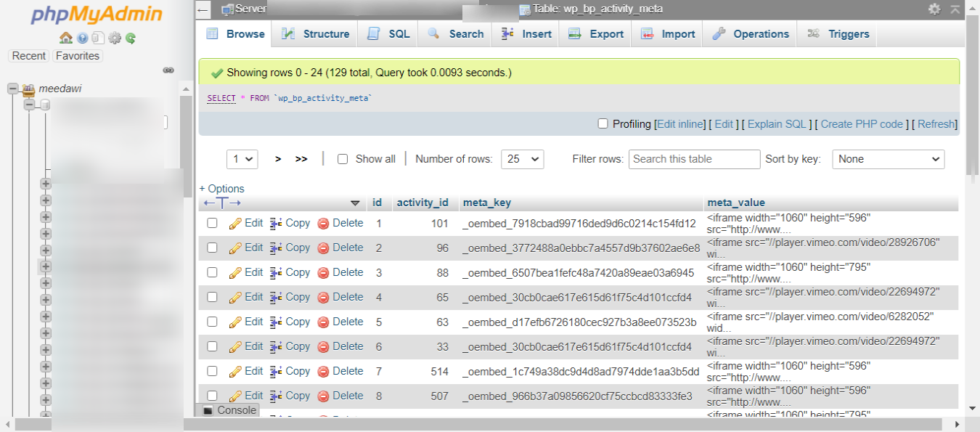This screenshot has height=432, width=980.
Task: Open the Export tab
Action: [x=596, y=34]
